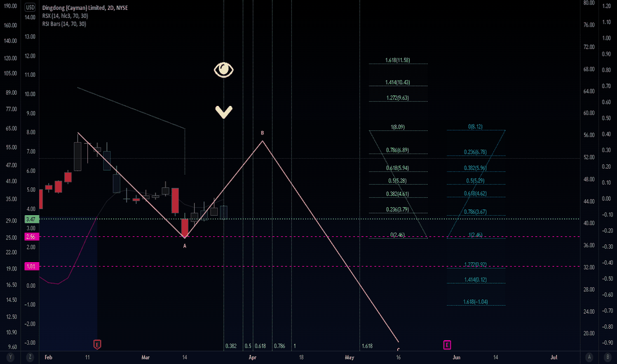Open the USD currency selector

pos(30,7)
